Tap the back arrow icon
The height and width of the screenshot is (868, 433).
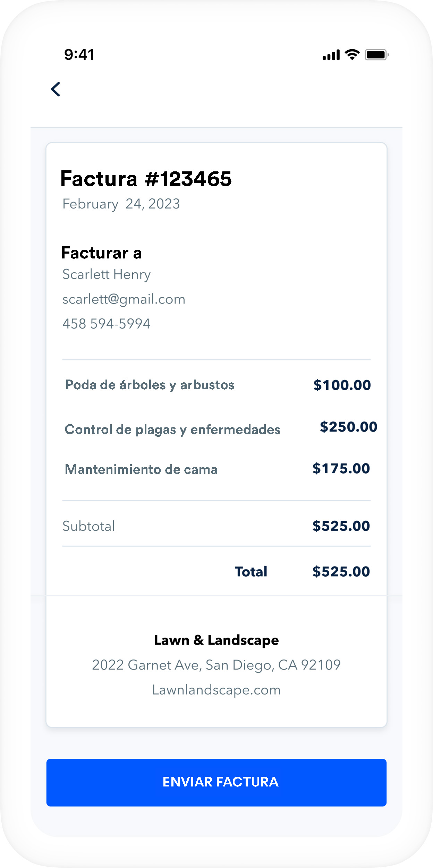point(56,89)
